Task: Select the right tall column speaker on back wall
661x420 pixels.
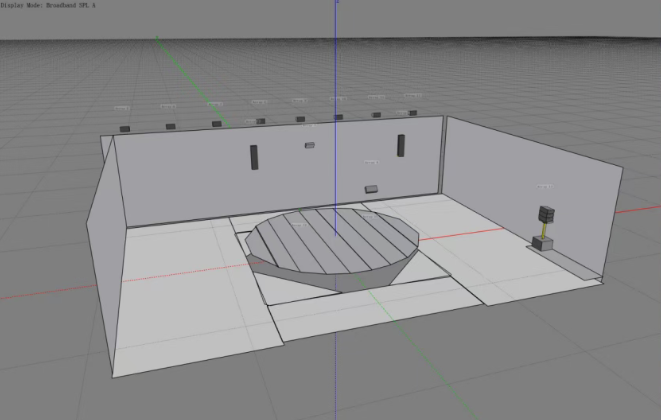Action: click(x=401, y=146)
